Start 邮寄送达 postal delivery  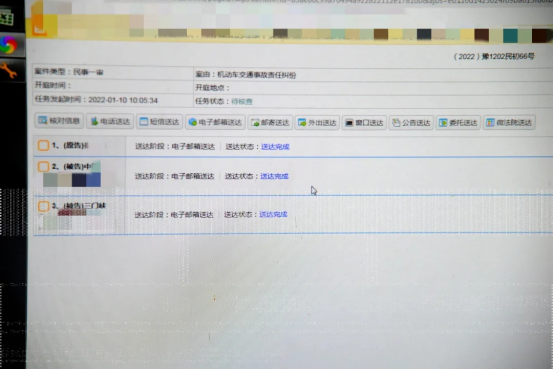[x=270, y=122]
